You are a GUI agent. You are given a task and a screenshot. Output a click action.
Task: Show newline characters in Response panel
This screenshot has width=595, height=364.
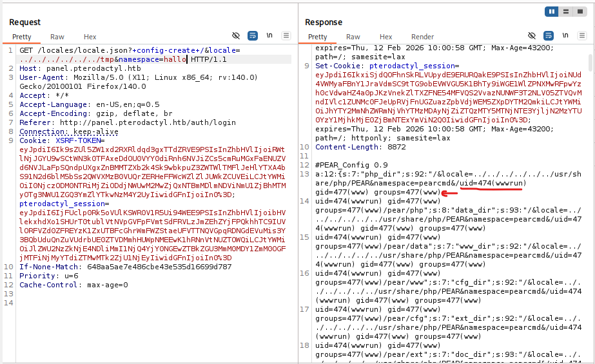click(x=565, y=36)
